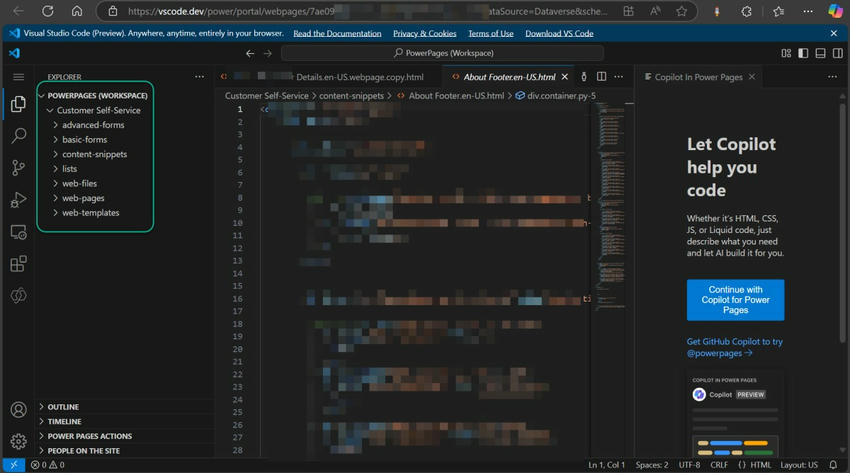Image resolution: width=850 pixels, height=473 pixels.
Task: Change encoding via UTF-8 status entry
Action: (x=689, y=465)
